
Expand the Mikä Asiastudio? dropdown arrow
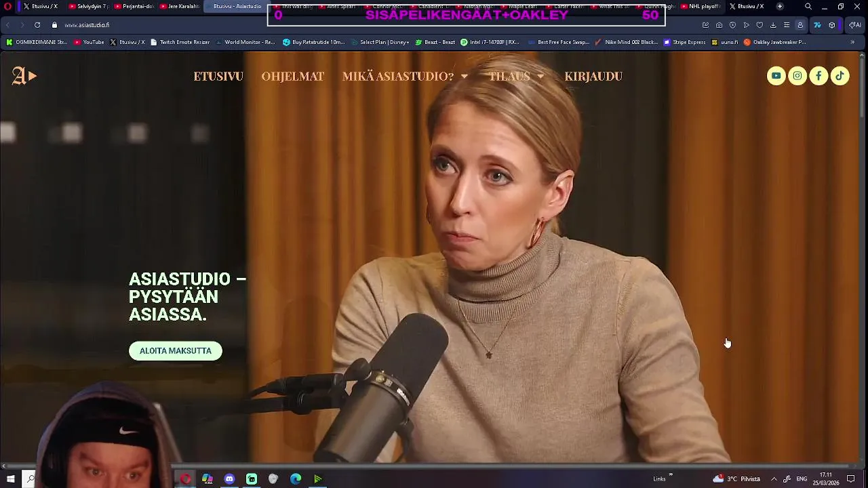pyautogui.click(x=464, y=77)
